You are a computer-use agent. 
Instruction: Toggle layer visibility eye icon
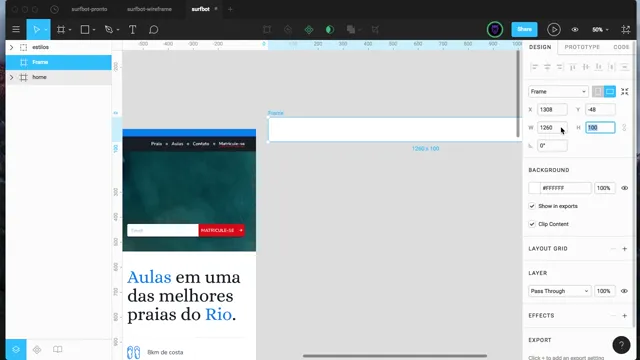[624, 291]
